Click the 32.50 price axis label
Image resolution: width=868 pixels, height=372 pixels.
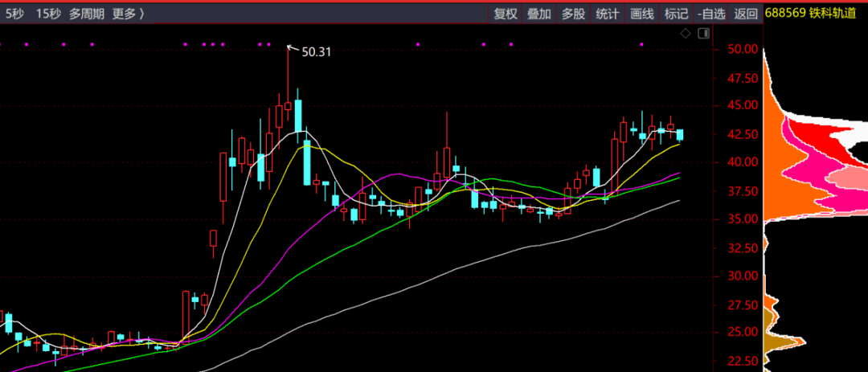coord(743,248)
